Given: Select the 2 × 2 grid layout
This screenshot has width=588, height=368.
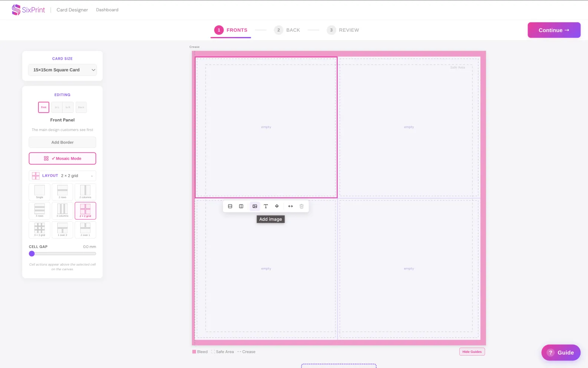Looking at the screenshot, I should [x=86, y=211].
